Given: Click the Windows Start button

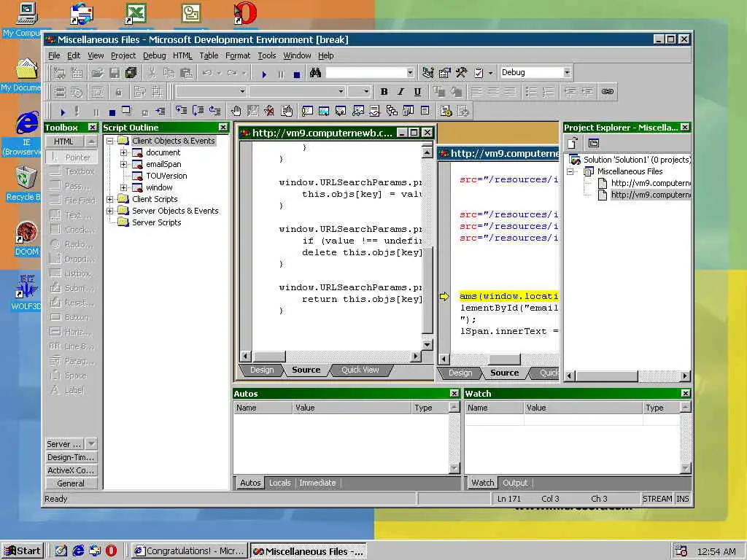Looking at the screenshot, I should (23, 551).
